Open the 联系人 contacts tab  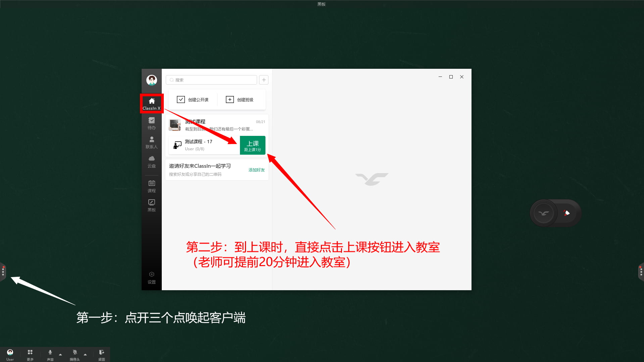(152, 143)
